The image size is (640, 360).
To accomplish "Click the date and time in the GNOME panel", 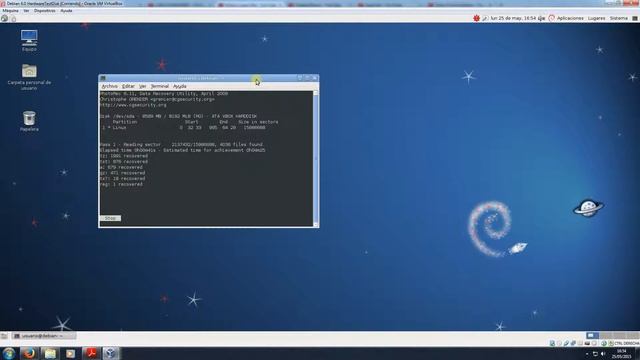I will (x=513, y=18).
